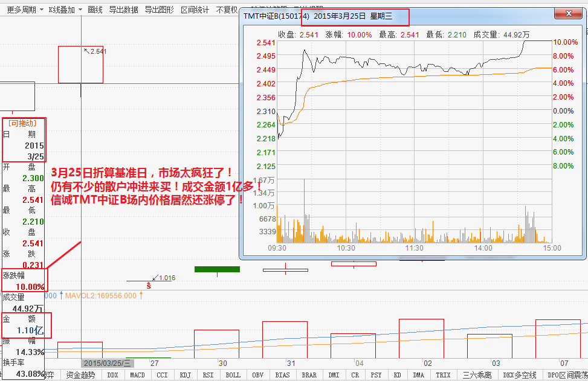The image size is (588, 381).
Task: Show the OBV indicator
Action: click(257, 375)
